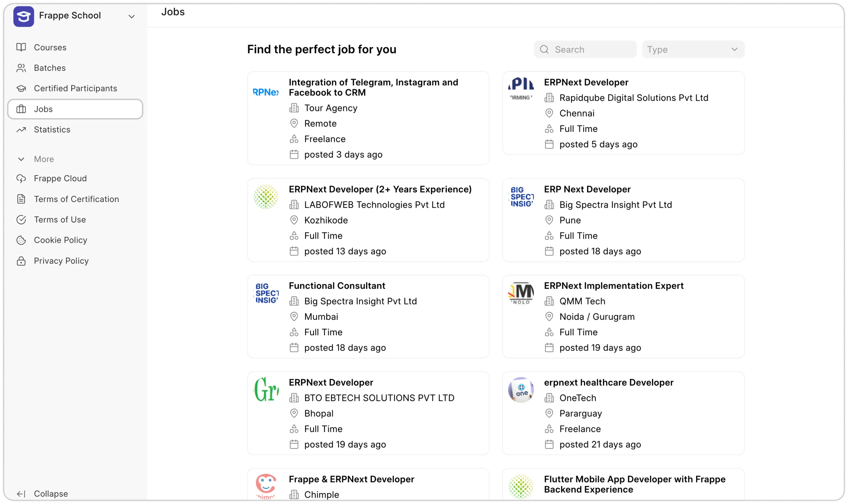Open Batches from the sidebar menu
Viewport: 848px width, 504px height.
(49, 68)
